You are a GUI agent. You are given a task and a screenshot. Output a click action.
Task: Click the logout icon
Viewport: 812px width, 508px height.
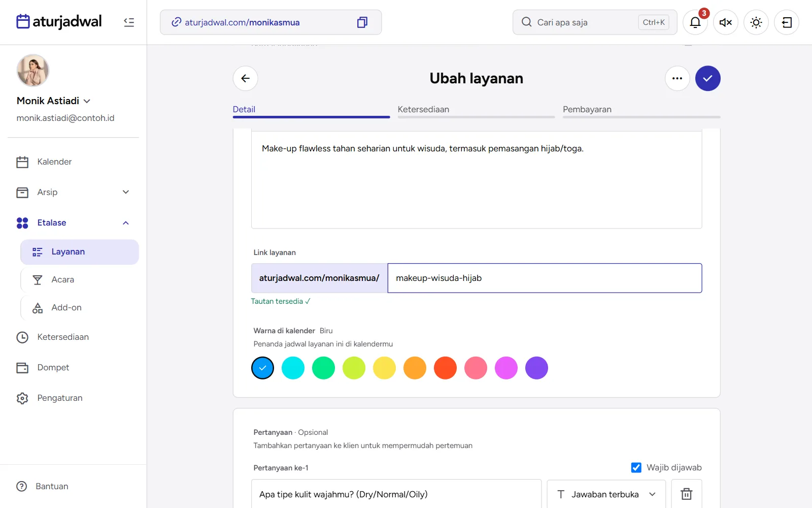(787, 22)
